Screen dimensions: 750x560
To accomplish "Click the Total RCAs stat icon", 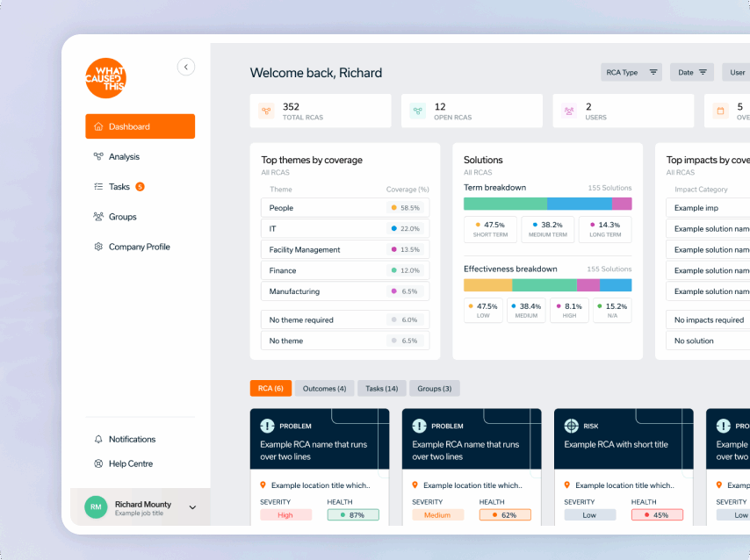I will click(266, 111).
